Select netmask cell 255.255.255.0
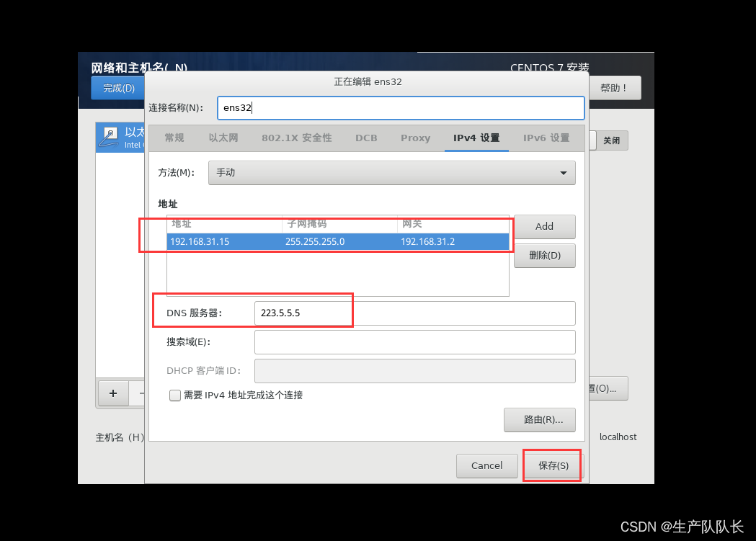756x541 pixels. (315, 242)
